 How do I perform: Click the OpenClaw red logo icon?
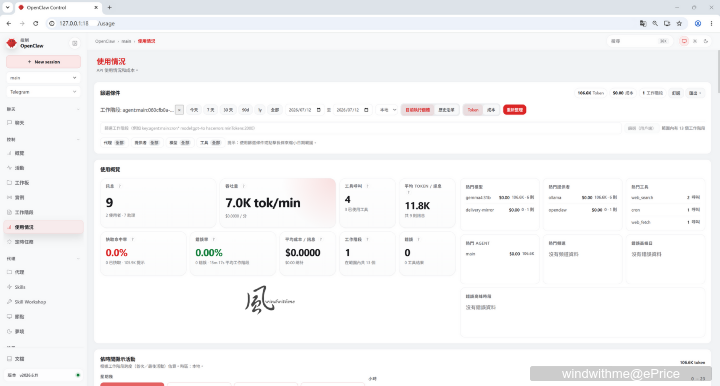click(x=11, y=43)
